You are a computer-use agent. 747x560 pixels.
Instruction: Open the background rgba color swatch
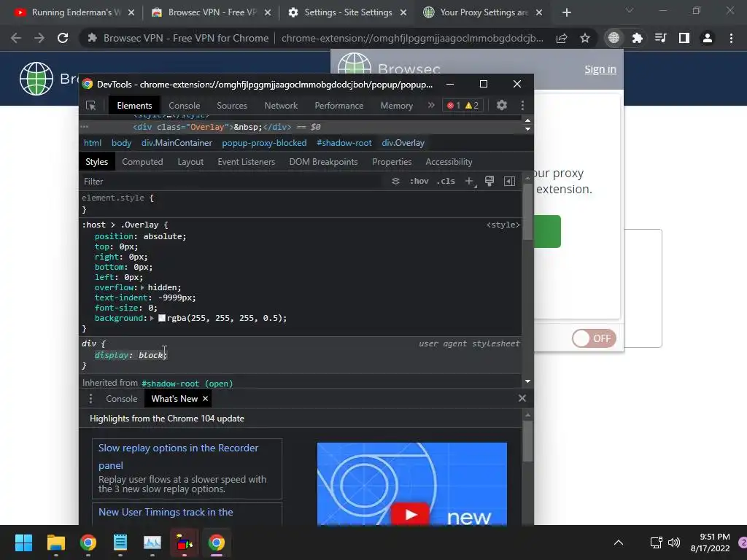tap(162, 318)
